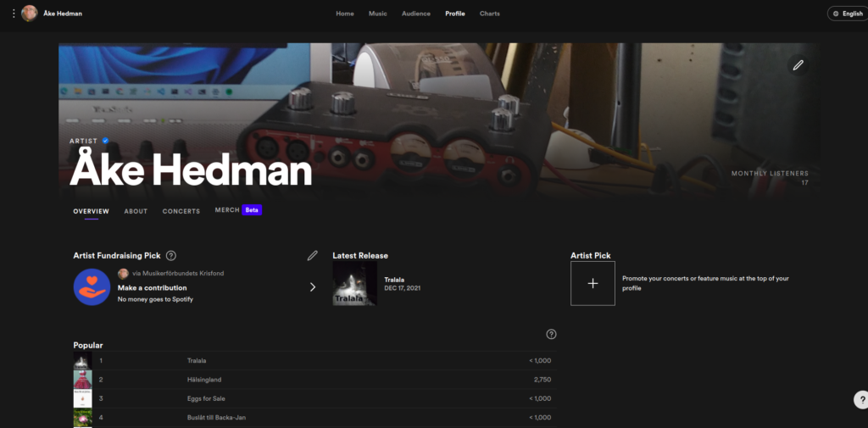Screen dimensions: 868x428
Task: Switch to MERCH Beta tab
Action: [x=238, y=210]
